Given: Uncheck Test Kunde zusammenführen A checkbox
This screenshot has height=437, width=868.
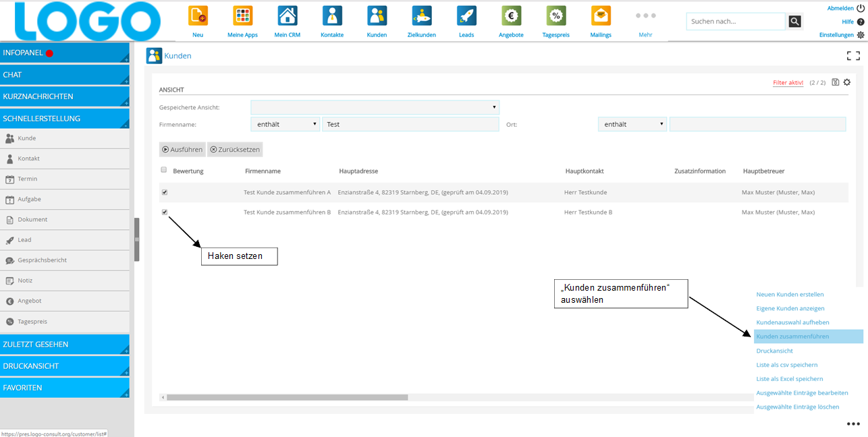Looking at the screenshot, I should pos(165,192).
